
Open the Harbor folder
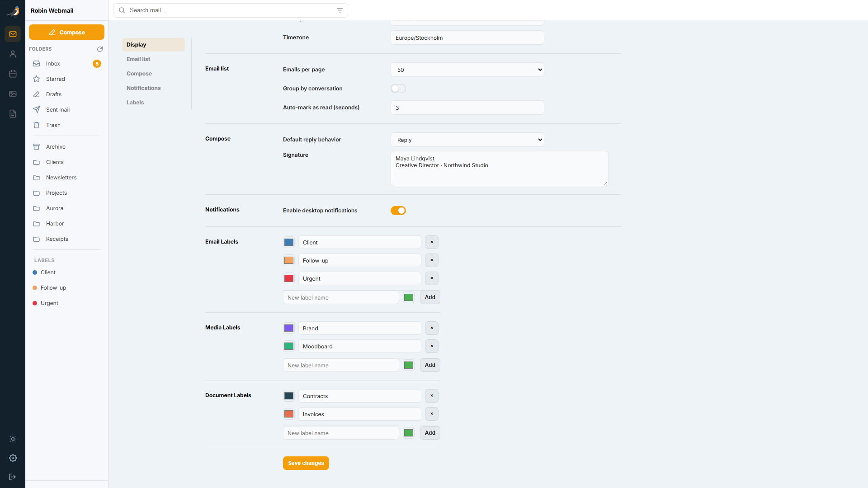tap(66, 224)
